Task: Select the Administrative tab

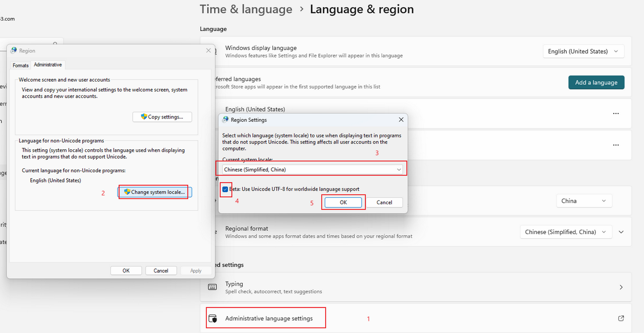Action: [x=48, y=65]
